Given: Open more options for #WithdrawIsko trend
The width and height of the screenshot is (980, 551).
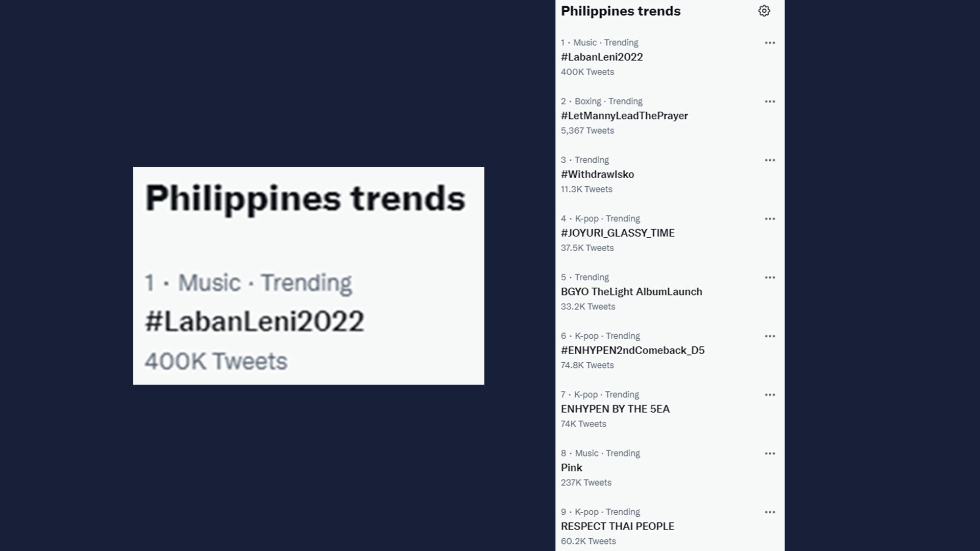Looking at the screenshot, I should coord(770,160).
